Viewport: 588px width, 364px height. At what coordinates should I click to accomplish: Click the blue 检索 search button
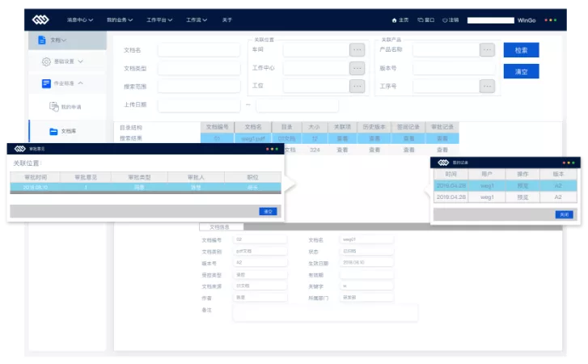pyautogui.click(x=521, y=50)
